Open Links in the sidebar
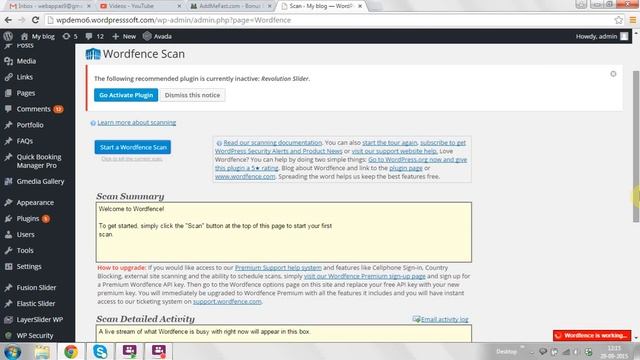This screenshot has width=640, height=360. [24, 77]
